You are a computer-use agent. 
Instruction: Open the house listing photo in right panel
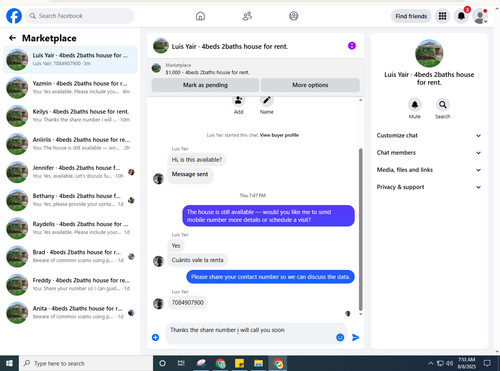pyautogui.click(x=429, y=53)
